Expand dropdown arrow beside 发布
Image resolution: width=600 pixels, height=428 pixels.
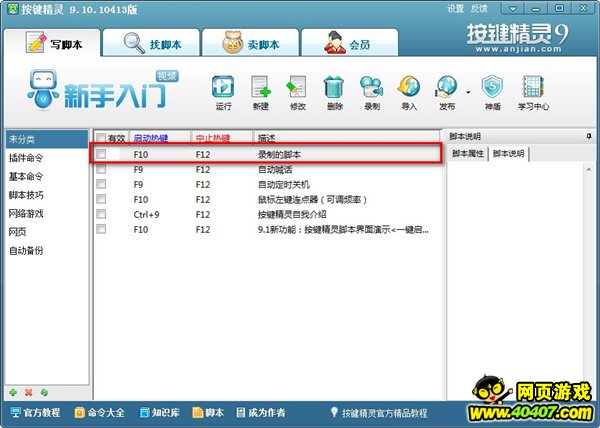[x=468, y=92]
